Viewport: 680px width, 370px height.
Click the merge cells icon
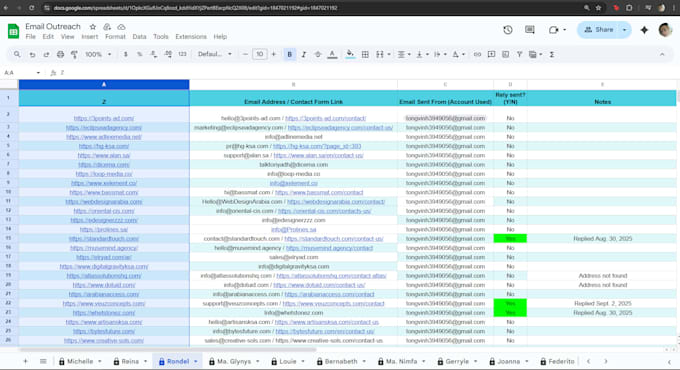click(x=380, y=54)
